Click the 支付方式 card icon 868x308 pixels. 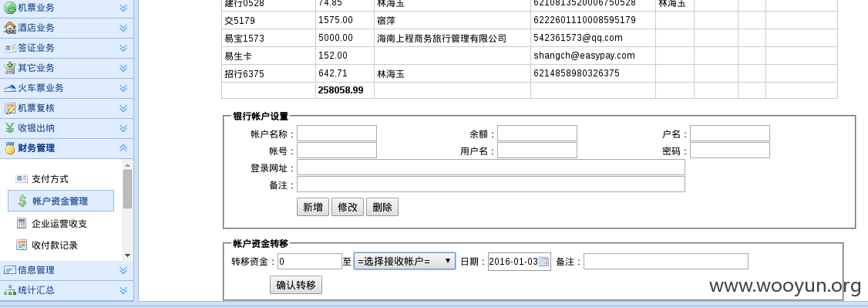(x=22, y=178)
